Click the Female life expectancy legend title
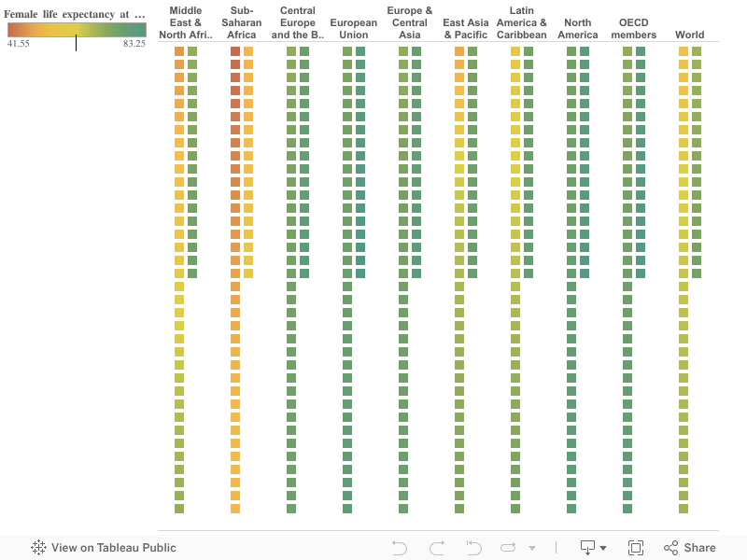The height and width of the screenshot is (560, 747). tap(75, 14)
